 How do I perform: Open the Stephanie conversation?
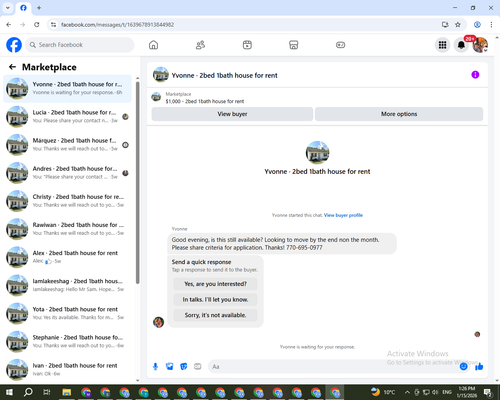click(x=67, y=342)
